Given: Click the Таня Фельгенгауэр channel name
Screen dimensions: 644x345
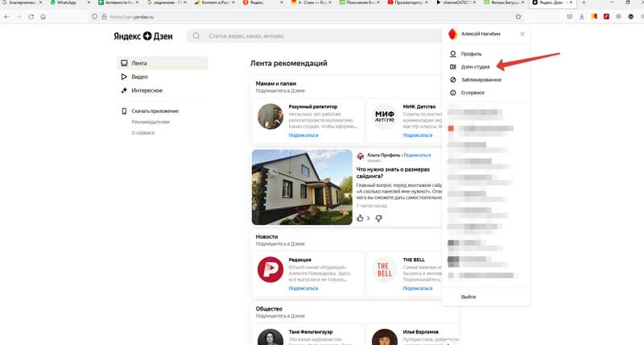Looking at the screenshot, I should click(311, 332).
